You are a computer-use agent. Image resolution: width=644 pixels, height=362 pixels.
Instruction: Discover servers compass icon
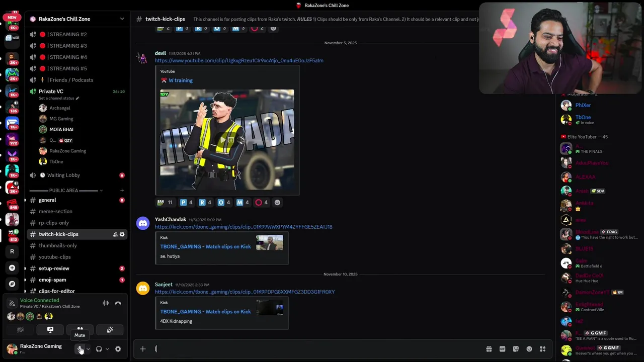pyautogui.click(x=12, y=284)
